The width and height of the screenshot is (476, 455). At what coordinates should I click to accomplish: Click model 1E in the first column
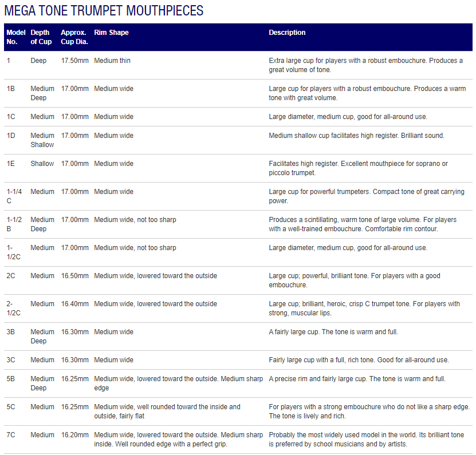pyautogui.click(x=11, y=164)
